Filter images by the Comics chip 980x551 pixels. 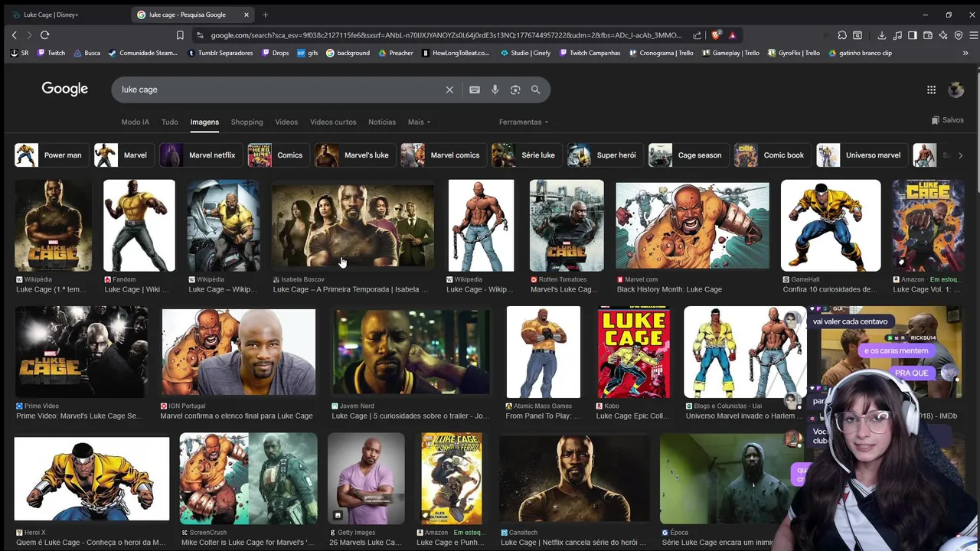coord(277,155)
